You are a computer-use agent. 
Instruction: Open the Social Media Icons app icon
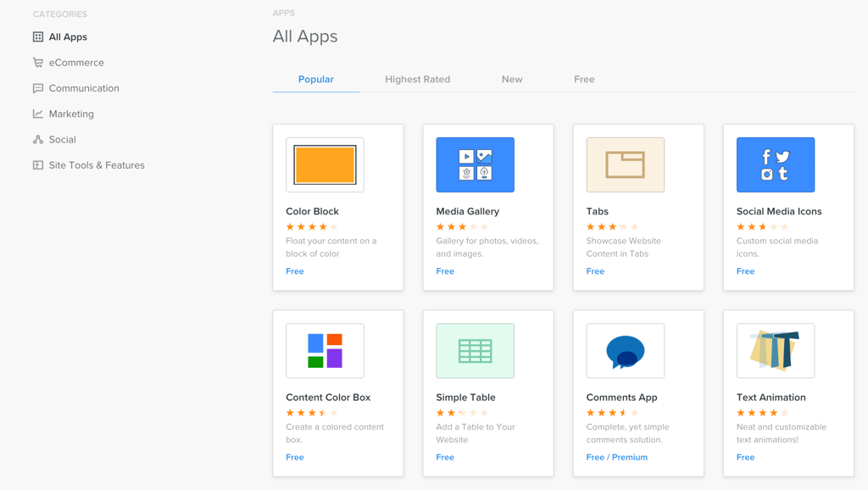click(776, 165)
